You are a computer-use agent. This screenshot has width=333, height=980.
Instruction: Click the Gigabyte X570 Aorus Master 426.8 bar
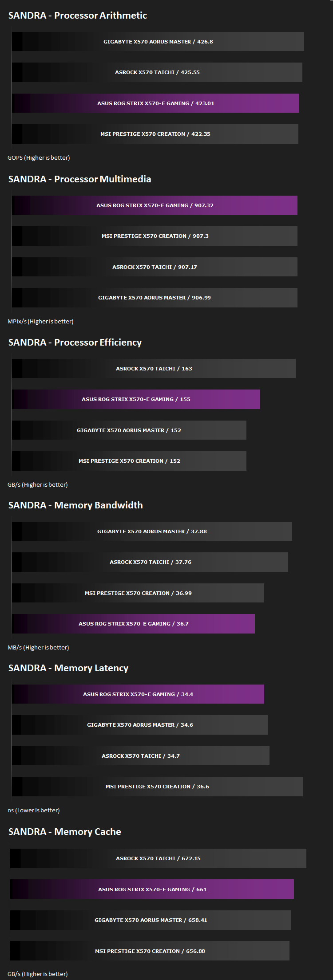click(158, 42)
